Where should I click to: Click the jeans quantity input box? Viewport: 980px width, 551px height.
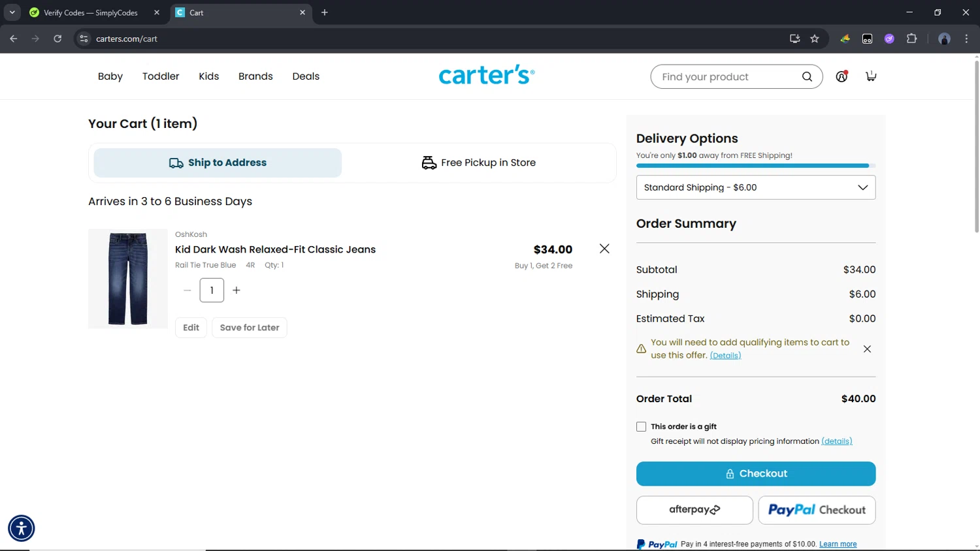pos(212,291)
